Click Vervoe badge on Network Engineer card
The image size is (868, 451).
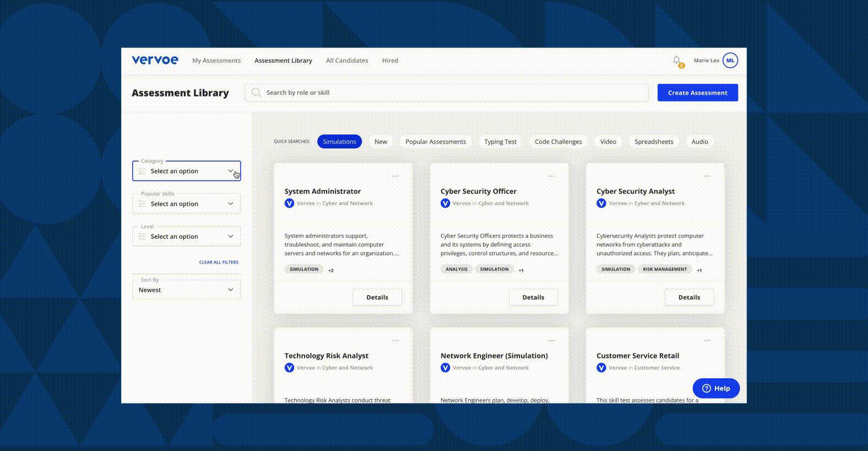point(445,368)
